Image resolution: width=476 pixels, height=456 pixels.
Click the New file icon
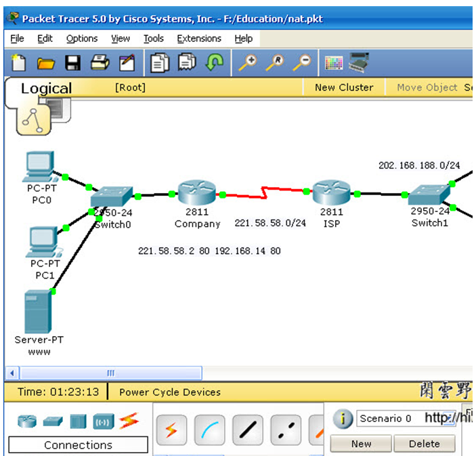pyautogui.click(x=18, y=63)
